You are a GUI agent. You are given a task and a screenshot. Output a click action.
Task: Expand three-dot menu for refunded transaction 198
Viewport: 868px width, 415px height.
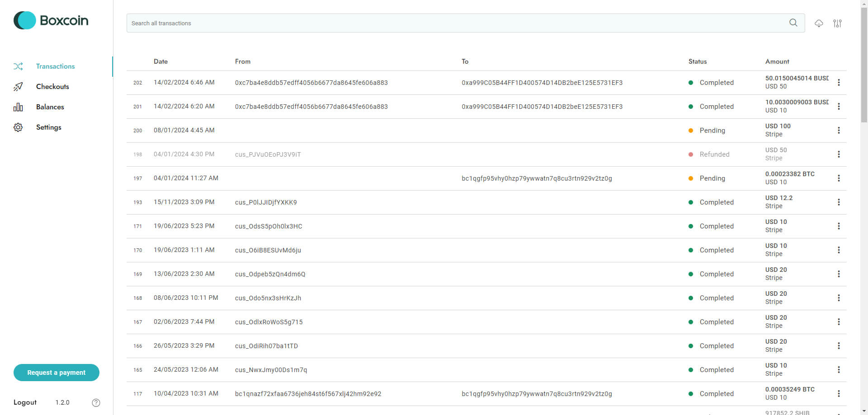839,154
